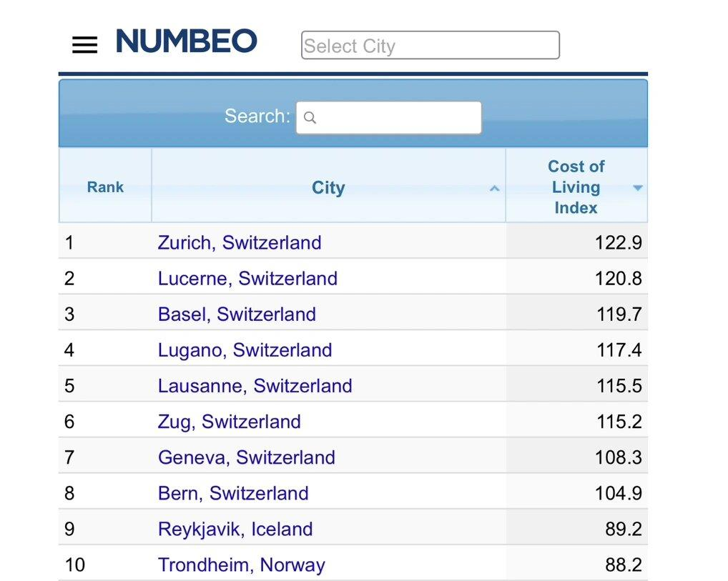Click the Rank column header
This screenshot has height=581, width=728.
105,187
